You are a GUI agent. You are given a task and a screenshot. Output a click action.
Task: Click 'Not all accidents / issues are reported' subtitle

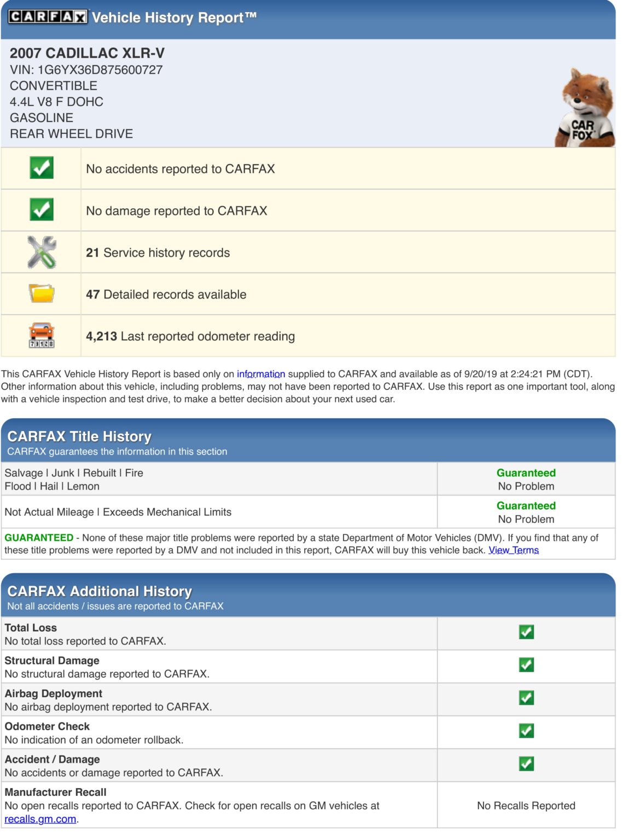115,606
